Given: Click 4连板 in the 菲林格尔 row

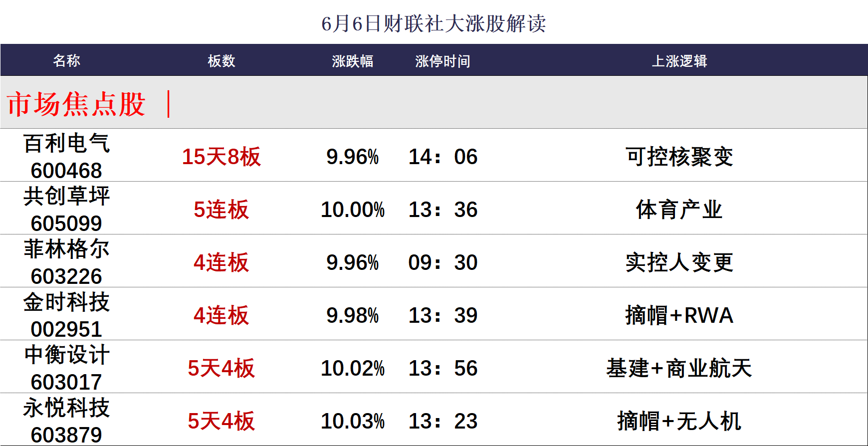Looking at the screenshot, I should 221,262.
